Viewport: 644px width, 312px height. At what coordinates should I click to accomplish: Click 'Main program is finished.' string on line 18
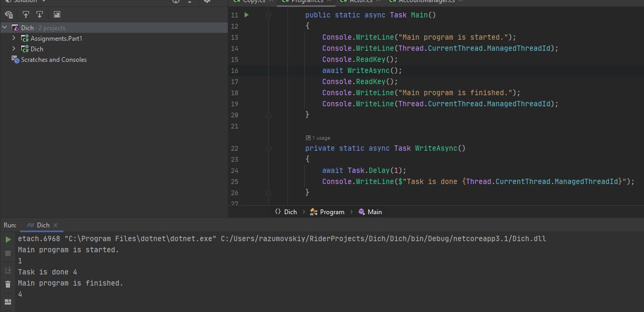click(x=454, y=93)
